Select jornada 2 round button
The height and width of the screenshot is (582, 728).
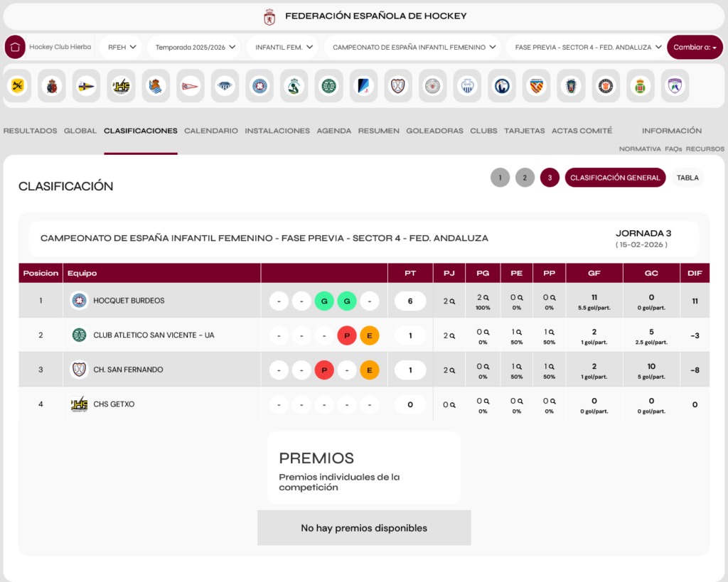(x=525, y=178)
